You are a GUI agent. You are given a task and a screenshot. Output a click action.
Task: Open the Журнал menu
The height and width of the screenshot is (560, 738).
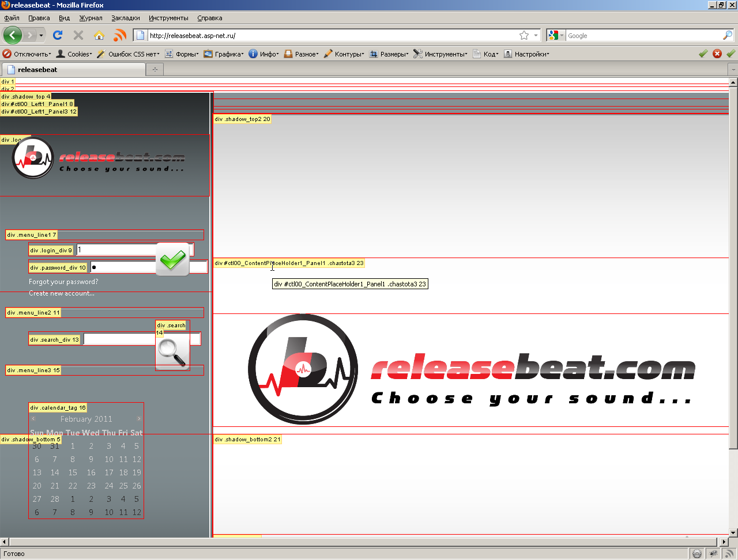pyautogui.click(x=91, y=18)
